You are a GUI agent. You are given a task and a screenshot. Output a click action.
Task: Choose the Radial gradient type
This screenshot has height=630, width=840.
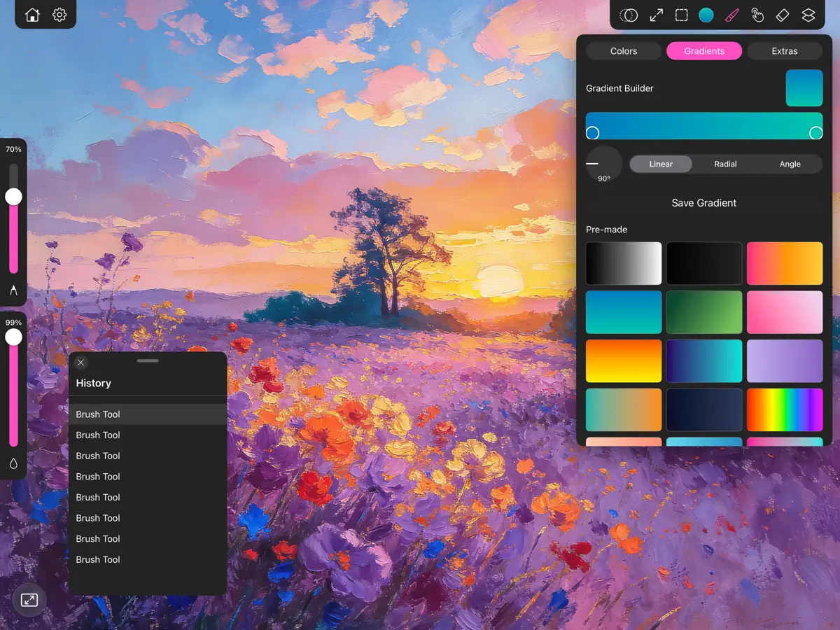pos(725,164)
